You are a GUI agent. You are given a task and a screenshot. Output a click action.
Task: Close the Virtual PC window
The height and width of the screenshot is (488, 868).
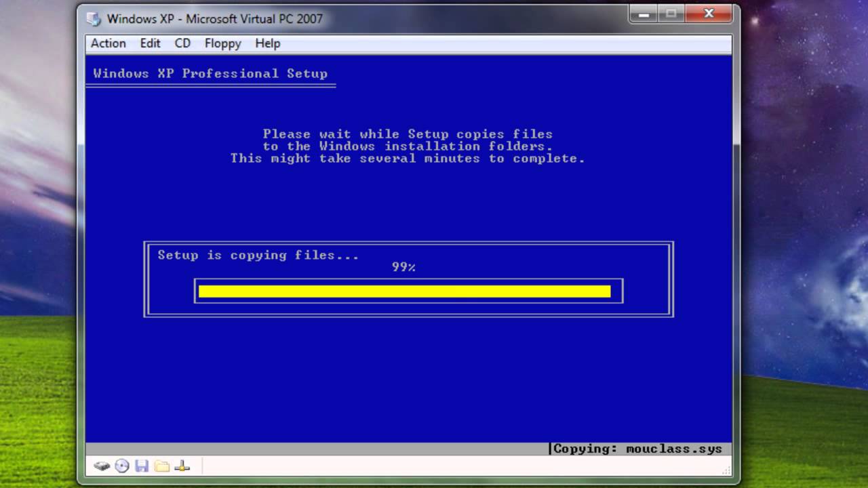point(709,14)
